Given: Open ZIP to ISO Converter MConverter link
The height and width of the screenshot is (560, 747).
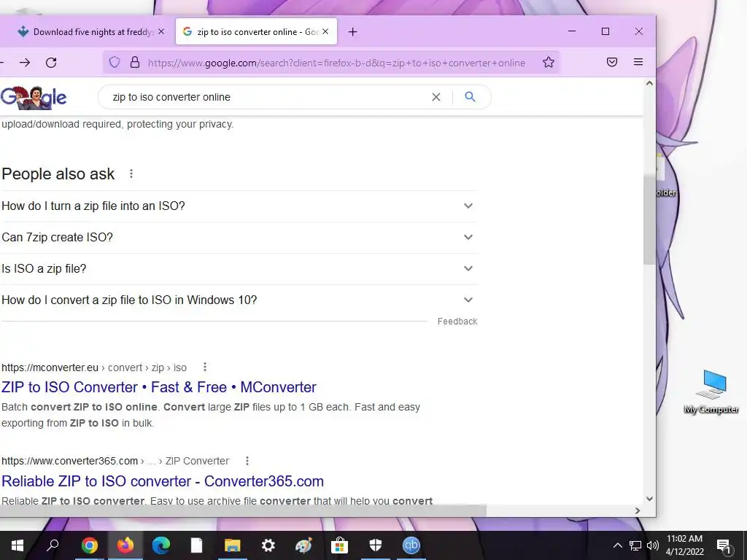Looking at the screenshot, I should [158, 387].
